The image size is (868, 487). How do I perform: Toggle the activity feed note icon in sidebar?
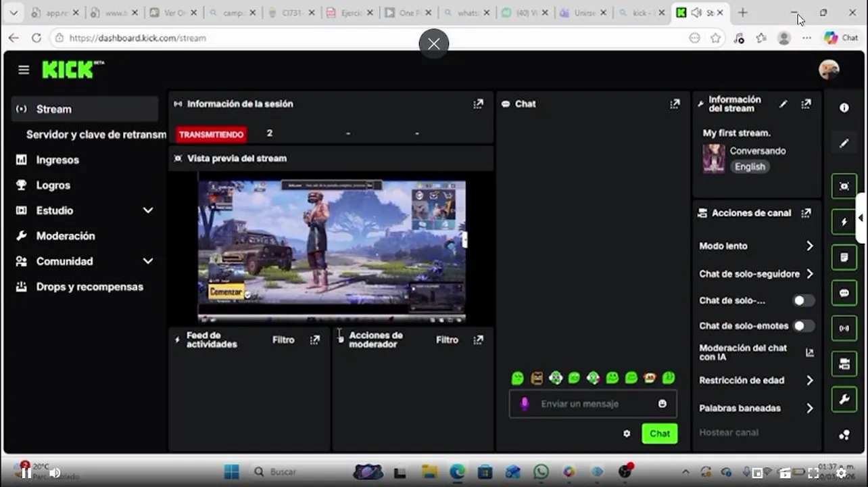point(844,258)
